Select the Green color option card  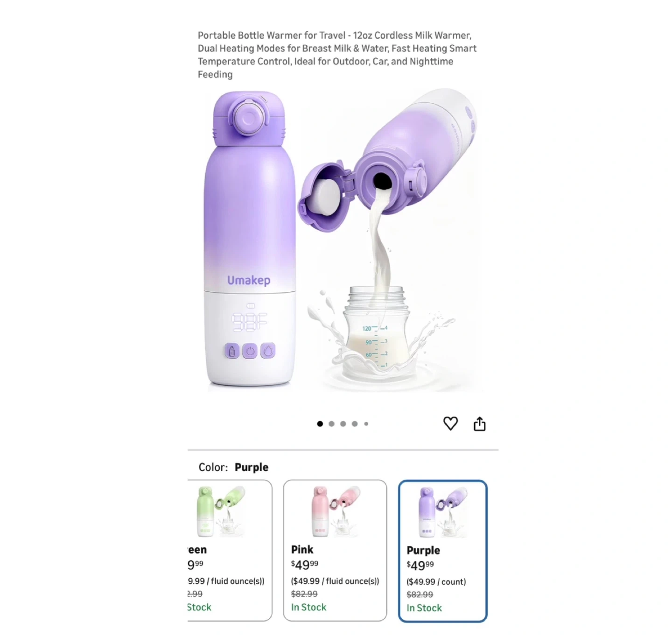(230, 551)
